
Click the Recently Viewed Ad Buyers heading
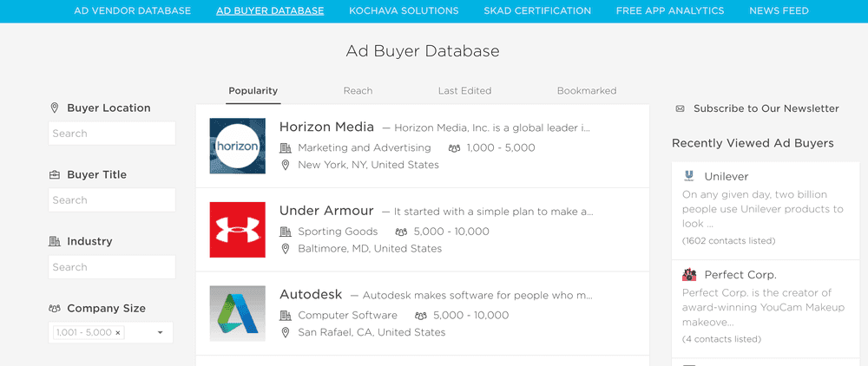[x=753, y=144]
